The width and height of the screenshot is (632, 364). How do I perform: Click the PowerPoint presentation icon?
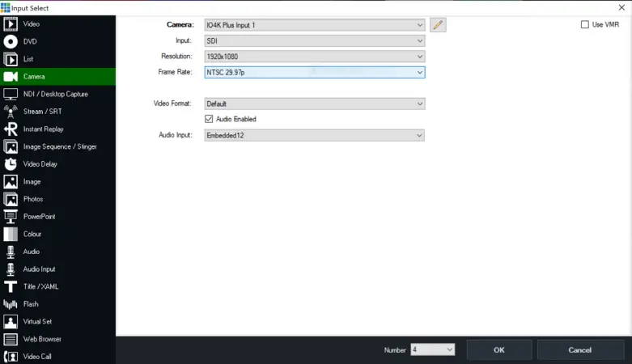pyautogui.click(x=11, y=217)
